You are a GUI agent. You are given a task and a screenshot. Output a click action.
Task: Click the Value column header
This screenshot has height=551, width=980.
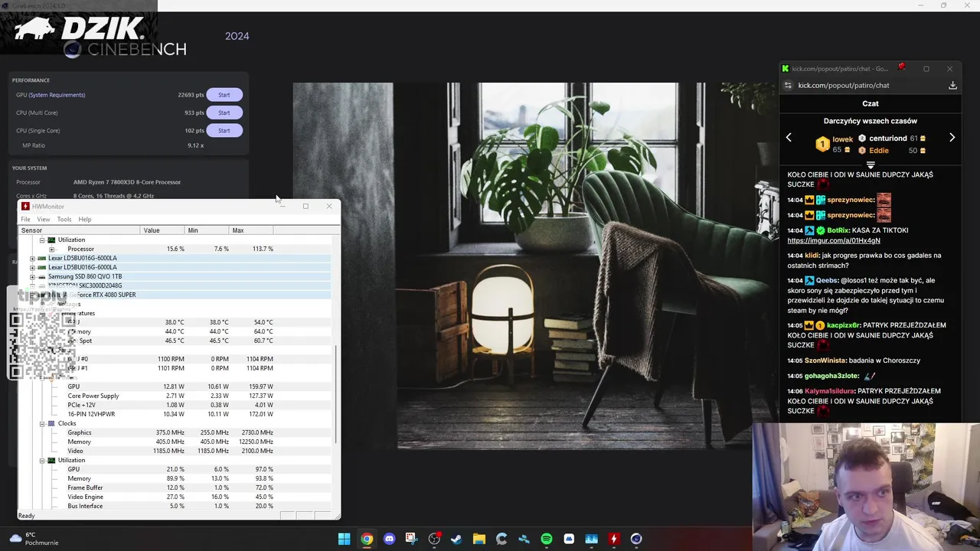(x=163, y=230)
